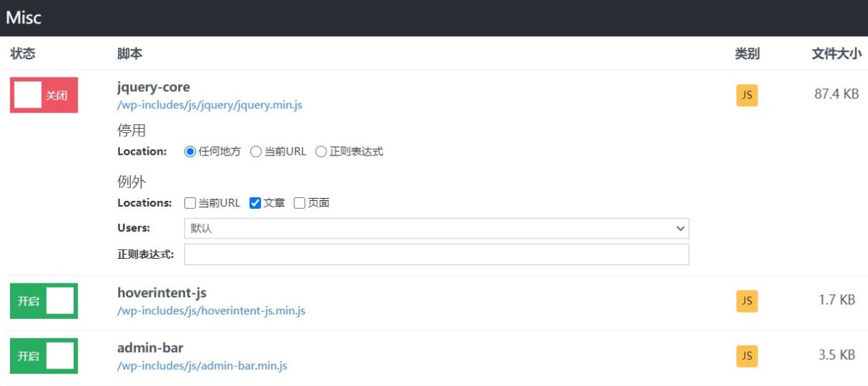Select the 当前URL radio button under 停用
The height and width of the screenshot is (386, 868).
255,152
